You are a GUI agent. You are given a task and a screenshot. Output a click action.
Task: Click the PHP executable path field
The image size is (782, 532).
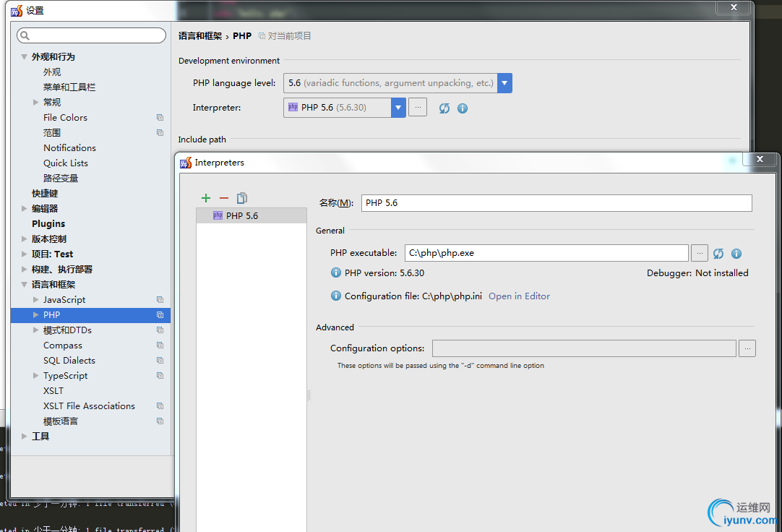pyautogui.click(x=546, y=253)
